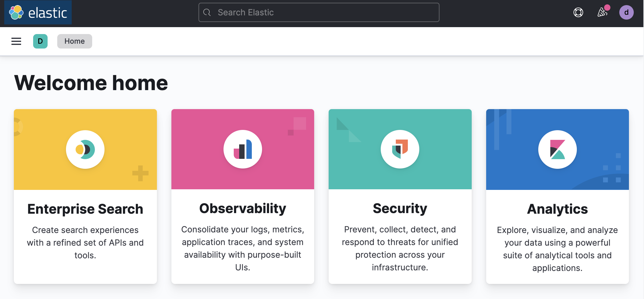Viewport: 644px width, 299px height.
Task: Open Help via the life buoy icon
Action: pos(578,12)
